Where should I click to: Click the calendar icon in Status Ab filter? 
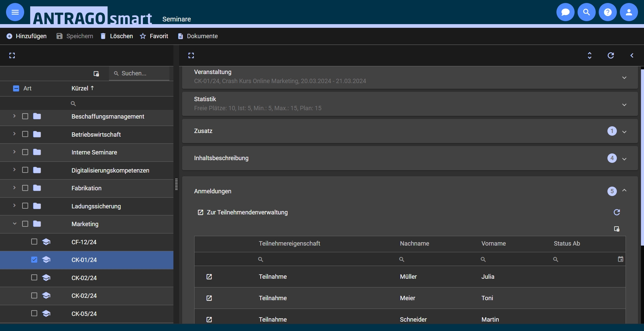pyautogui.click(x=621, y=259)
